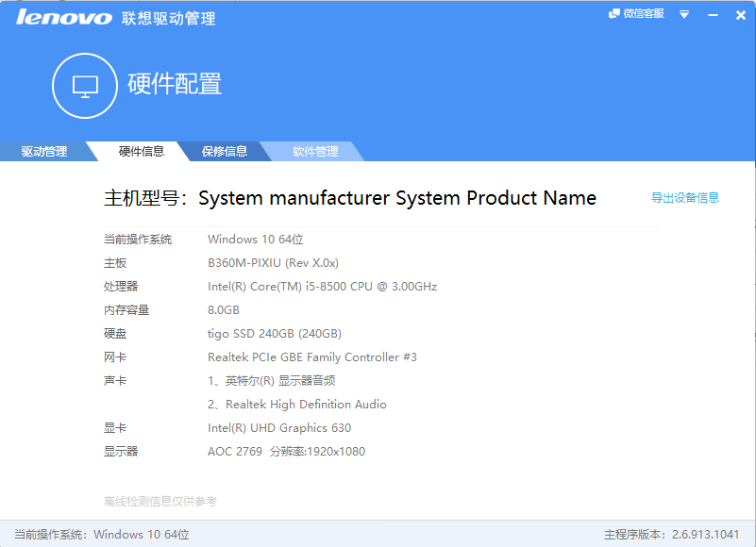Image resolution: width=756 pixels, height=547 pixels.
Task: Select the System manufacturer System Product Name text
Action: (x=397, y=198)
